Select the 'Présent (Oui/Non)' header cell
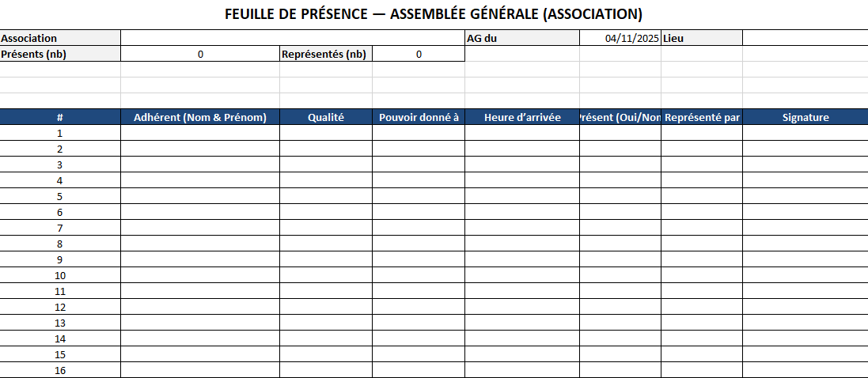This screenshot has width=868, height=378. click(620, 117)
